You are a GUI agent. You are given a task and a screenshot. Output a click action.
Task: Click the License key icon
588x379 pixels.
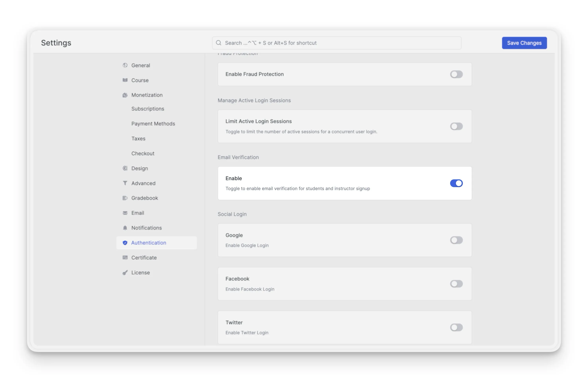tap(125, 272)
